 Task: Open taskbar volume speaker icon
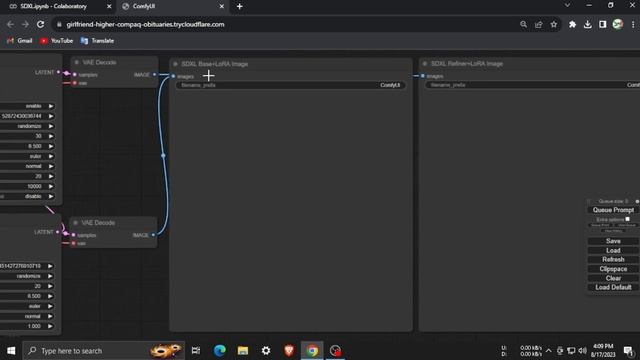click(x=582, y=351)
